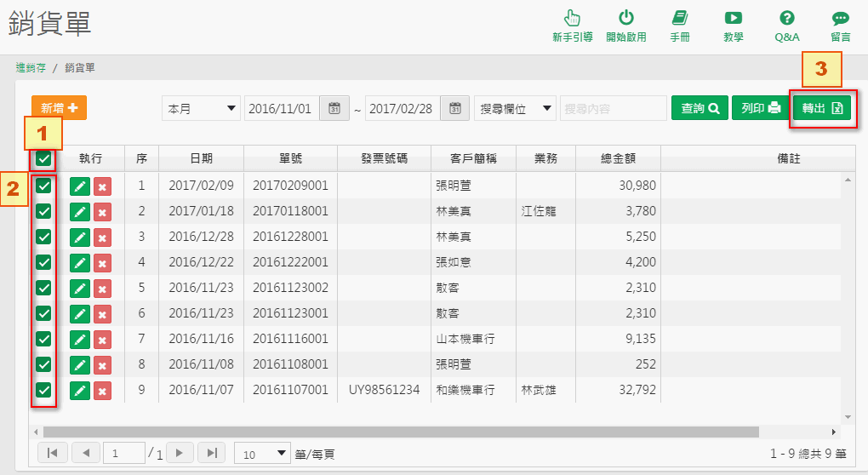Screen dimensions: 868x475
Task: Edit order 20170209001 with pencil icon
Action: click(80, 186)
